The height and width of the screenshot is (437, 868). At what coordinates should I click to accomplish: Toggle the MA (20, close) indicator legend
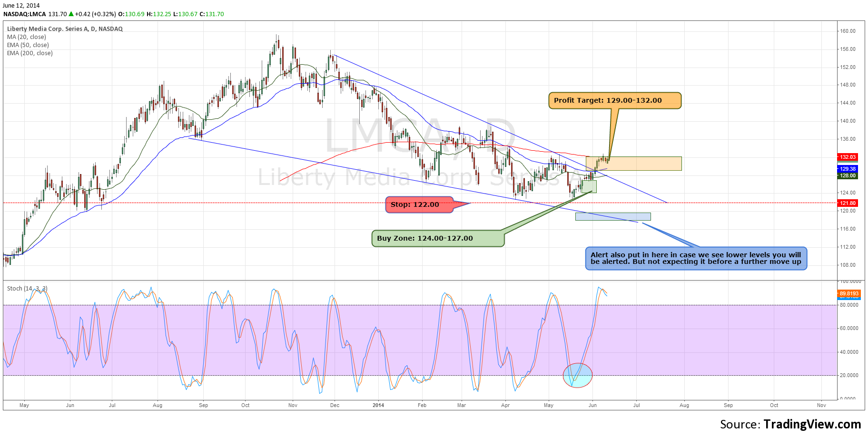coord(27,37)
